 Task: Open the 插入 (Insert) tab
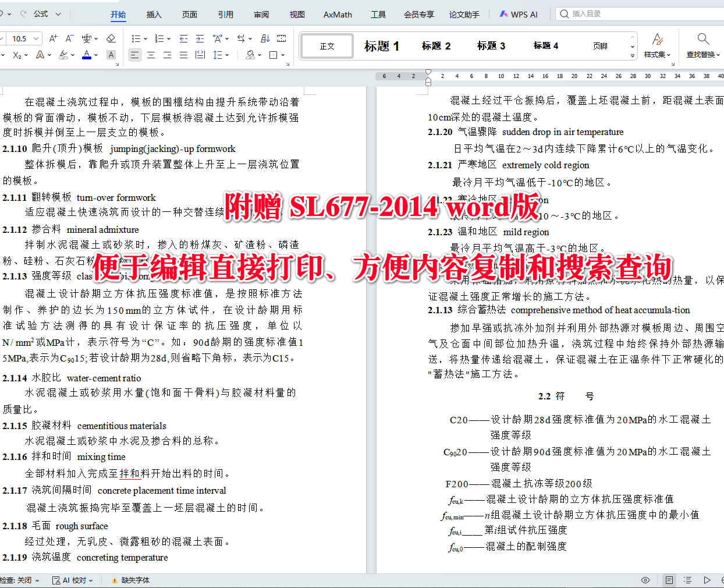coord(154,15)
